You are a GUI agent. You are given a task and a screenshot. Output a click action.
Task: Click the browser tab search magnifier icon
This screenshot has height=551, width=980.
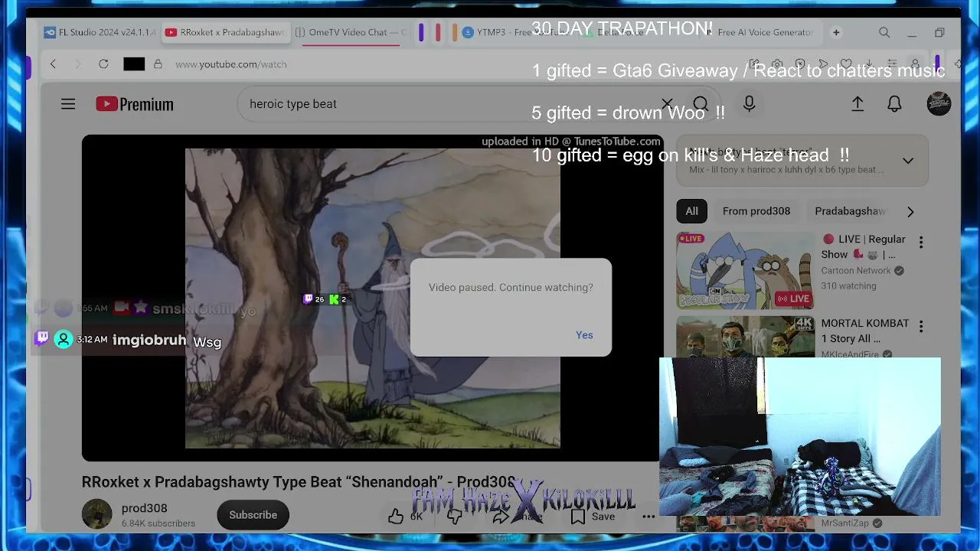884,32
